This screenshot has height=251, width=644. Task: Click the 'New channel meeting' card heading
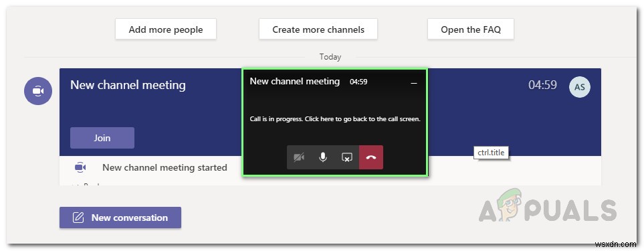pyautogui.click(x=128, y=85)
